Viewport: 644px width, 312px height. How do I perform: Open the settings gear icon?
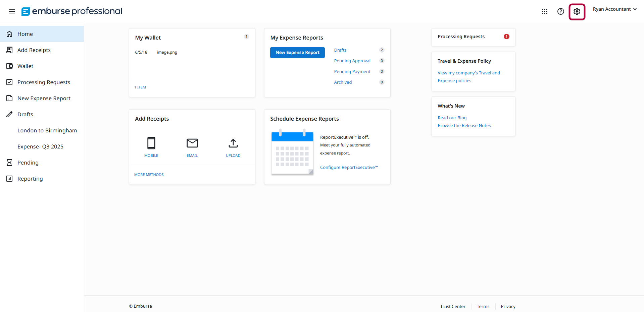click(x=577, y=11)
